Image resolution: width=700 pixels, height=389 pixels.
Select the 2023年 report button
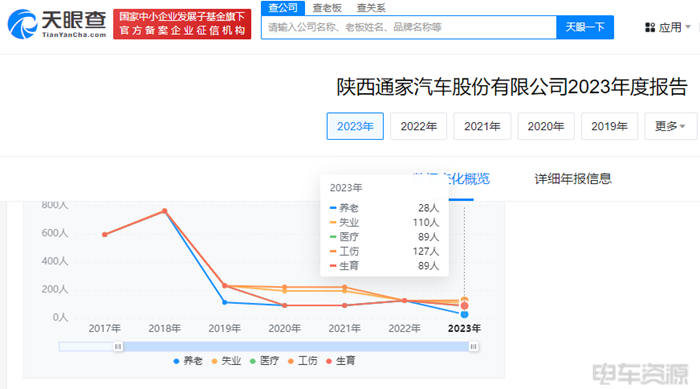pyautogui.click(x=355, y=126)
